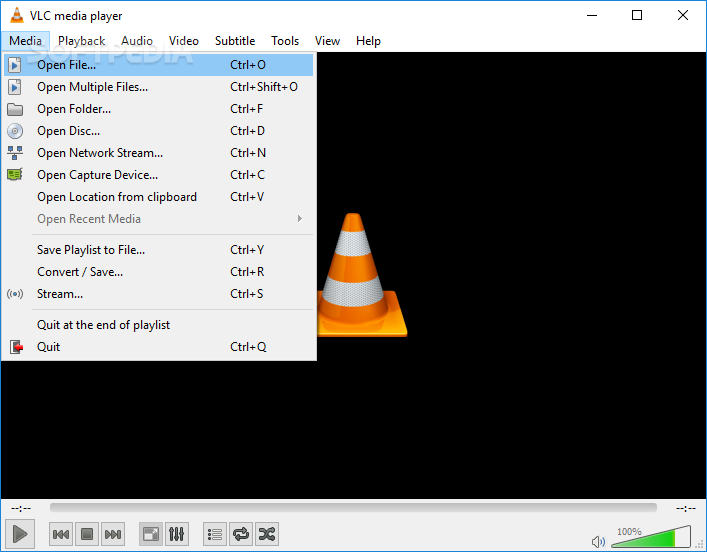Skip to previous media track
Screen dimensions: 707x552
point(61,534)
